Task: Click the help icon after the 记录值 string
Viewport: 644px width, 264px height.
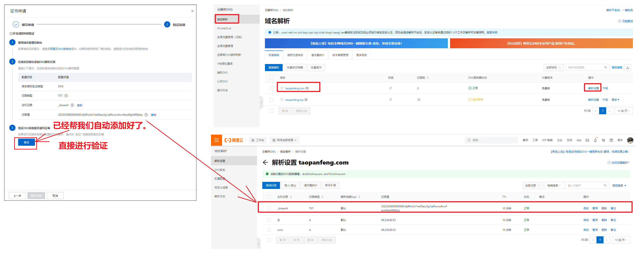Action: (146, 115)
